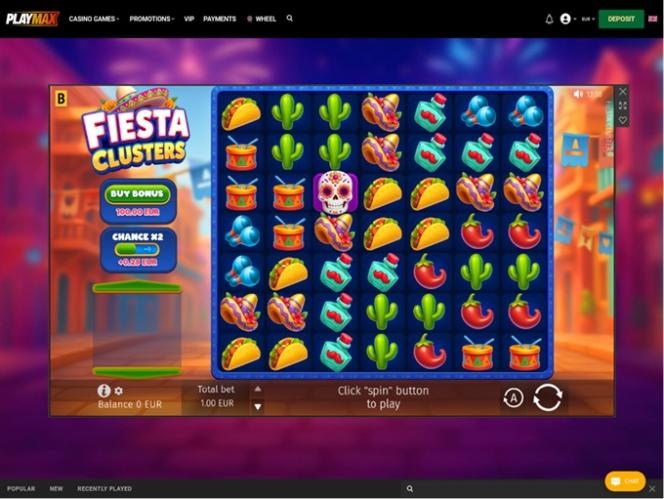Open autoplay with the A icon
Viewport: 664px width, 499px height.
pos(513,398)
